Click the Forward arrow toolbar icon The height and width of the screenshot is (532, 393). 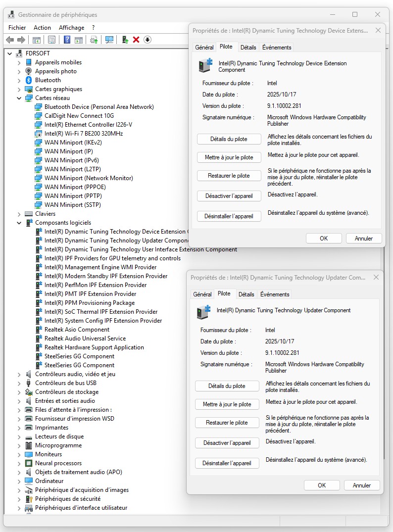click(21, 40)
